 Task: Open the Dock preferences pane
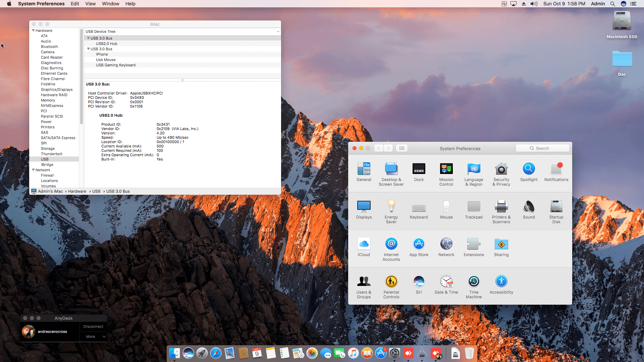(419, 172)
